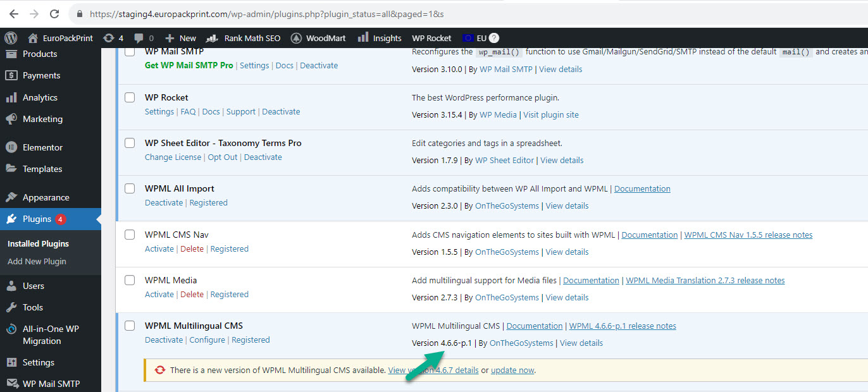This screenshot has width=868, height=392.
Task: Click update now for WPML
Action: click(512, 370)
